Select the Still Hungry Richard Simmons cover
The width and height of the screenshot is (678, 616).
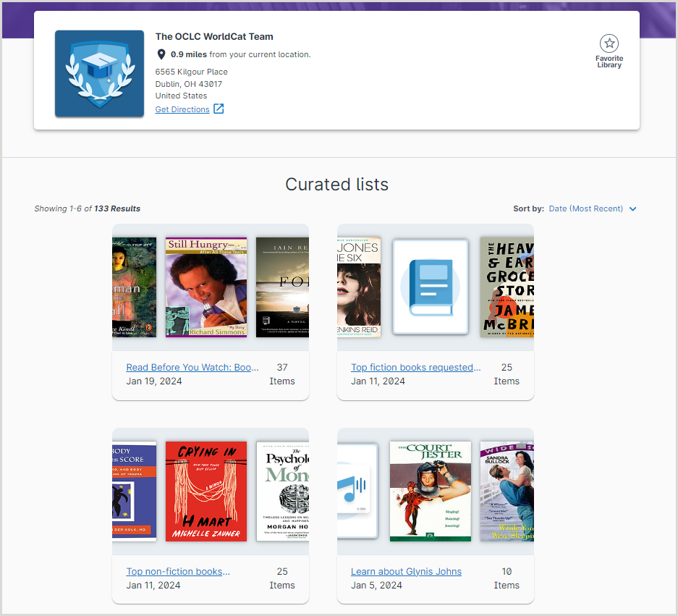coord(205,287)
